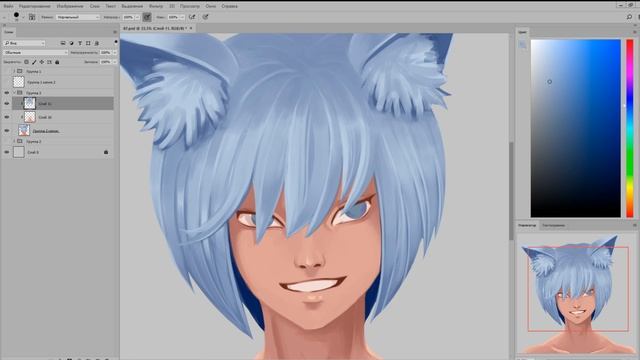Click the canvas vertical scrollbar thumb
Image resolution: width=640 pixels, height=360 pixels.
point(511,191)
